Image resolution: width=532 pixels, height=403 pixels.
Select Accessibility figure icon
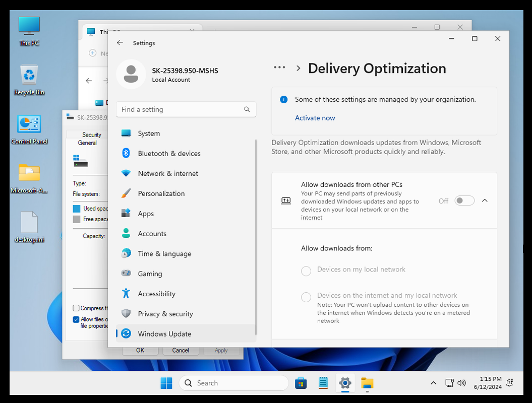(x=126, y=293)
